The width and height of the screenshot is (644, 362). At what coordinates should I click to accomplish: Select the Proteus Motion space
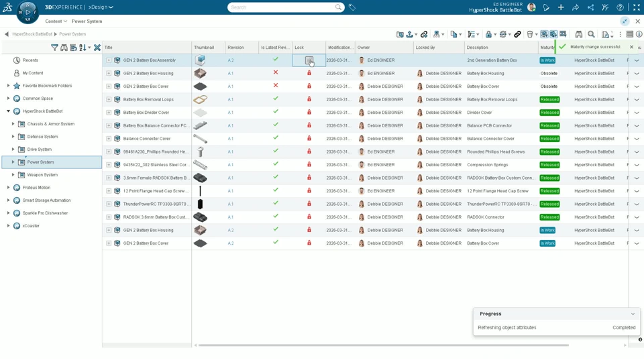click(36, 188)
